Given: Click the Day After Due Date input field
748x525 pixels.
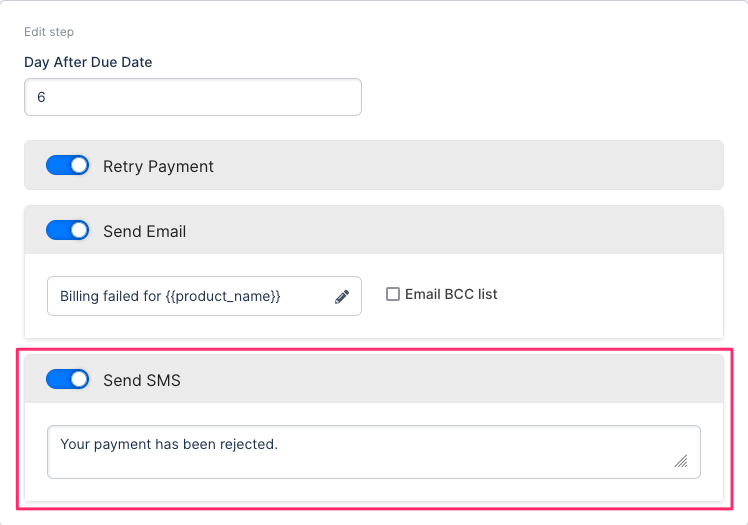Looking at the screenshot, I should 192,97.
